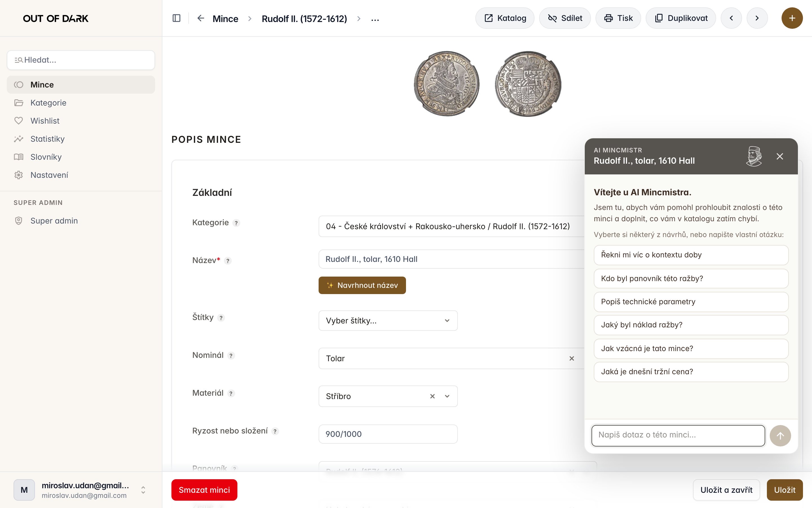Add a new coin with the plus button
The width and height of the screenshot is (812, 508).
click(792, 18)
